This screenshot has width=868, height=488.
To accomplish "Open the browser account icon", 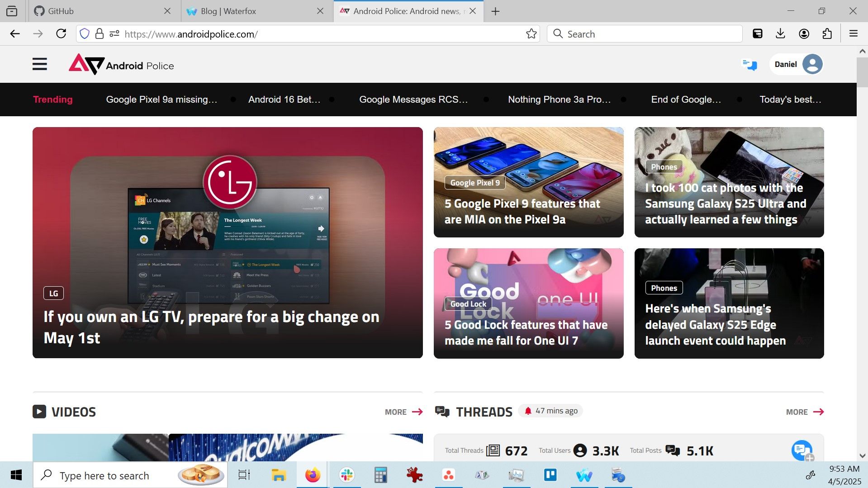I will [x=804, y=34].
